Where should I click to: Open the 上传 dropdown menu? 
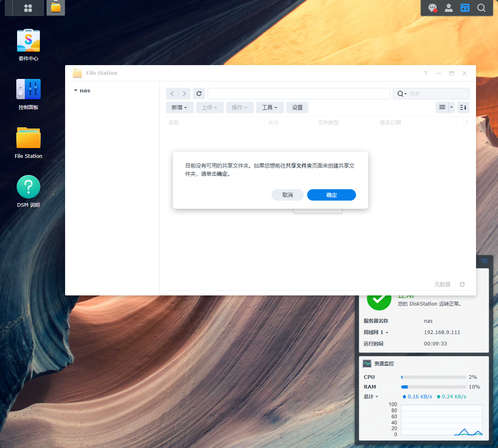(210, 107)
